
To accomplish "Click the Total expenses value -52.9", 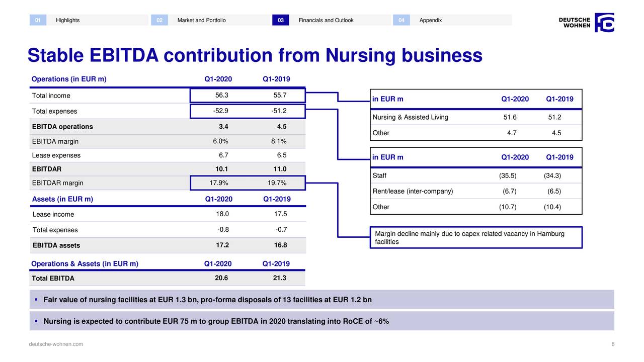I will (221, 111).
